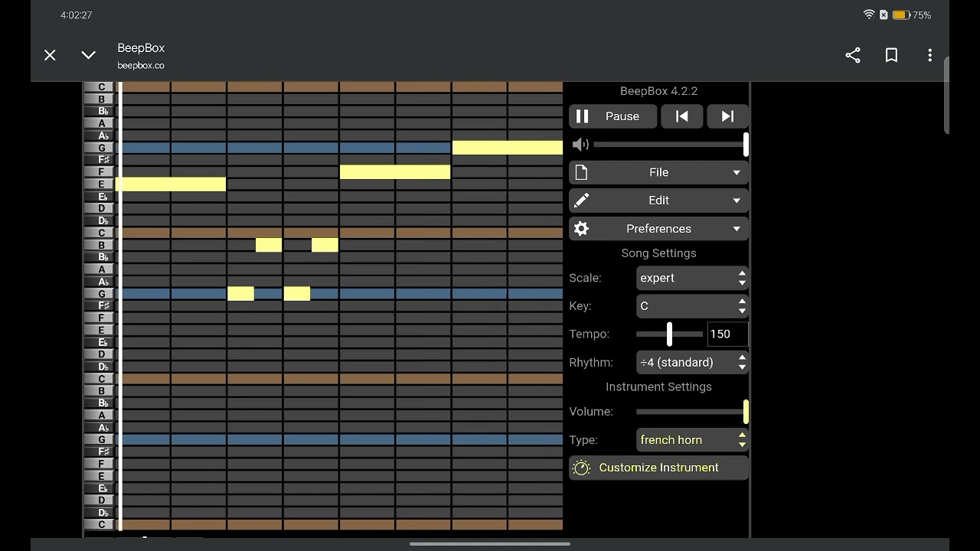This screenshot has height=551, width=980.
Task: Expand the page info chevron
Action: coord(88,55)
